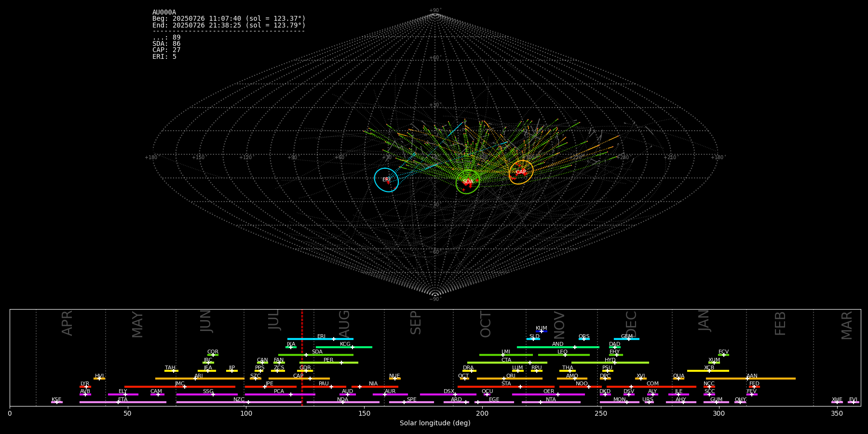Viewport: 868px width, 434px height.
Task: Click the 150 tick on solar longitude axis
Action: tap(364, 413)
